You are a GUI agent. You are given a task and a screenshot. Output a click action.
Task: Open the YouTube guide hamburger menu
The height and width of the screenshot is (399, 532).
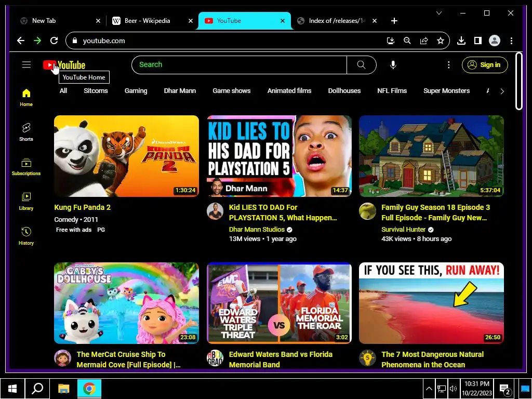coord(26,64)
